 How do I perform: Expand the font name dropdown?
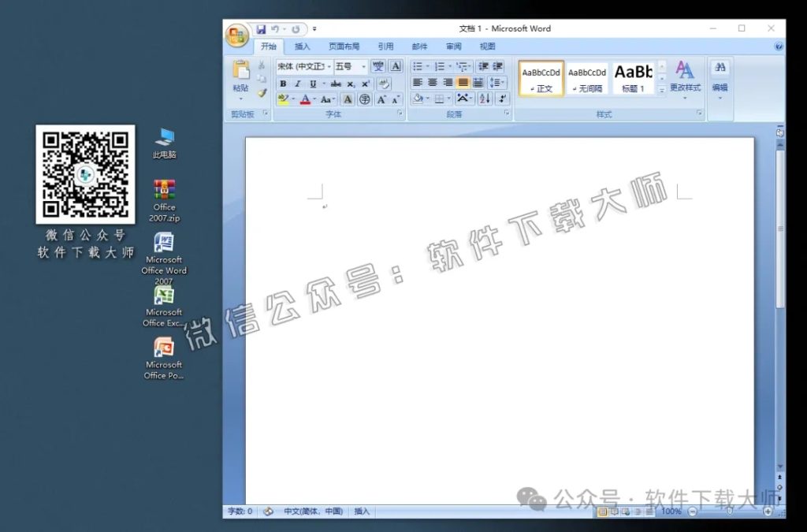pyautogui.click(x=329, y=65)
